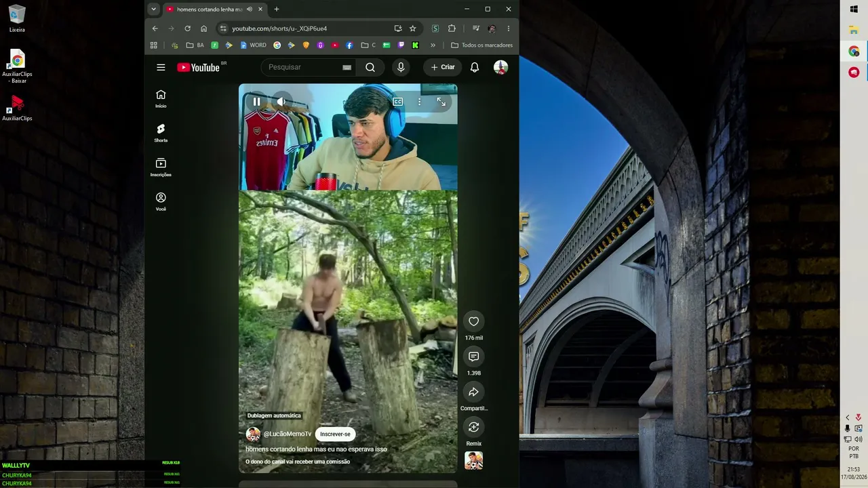This screenshot has width=868, height=488.
Task: Pause the playing Short
Action: [x=257, y=102]
